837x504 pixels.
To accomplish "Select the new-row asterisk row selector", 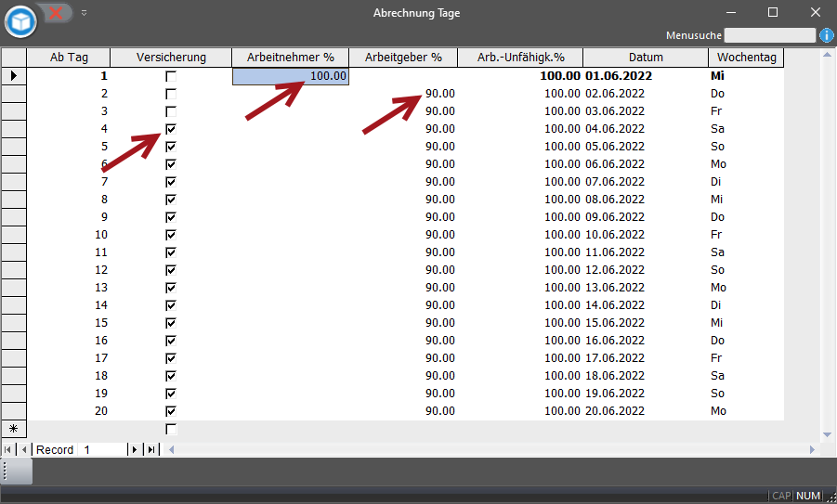I will 13,429.
